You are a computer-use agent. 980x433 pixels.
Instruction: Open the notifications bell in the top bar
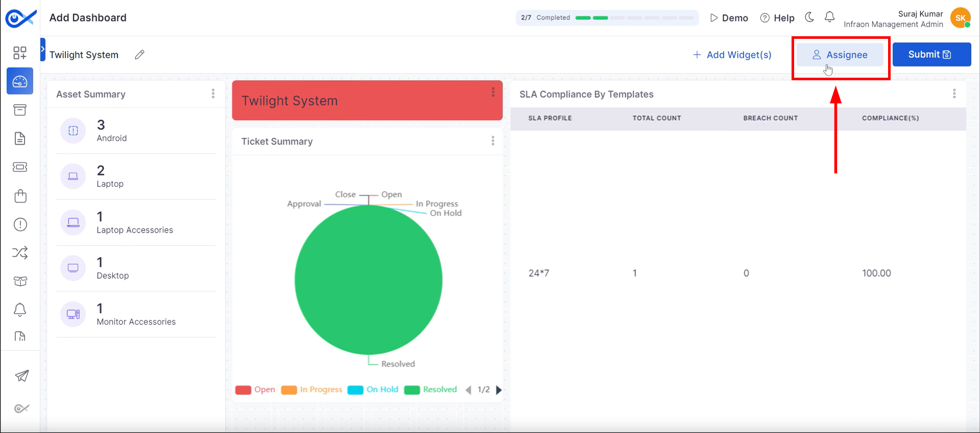[830, 17]
